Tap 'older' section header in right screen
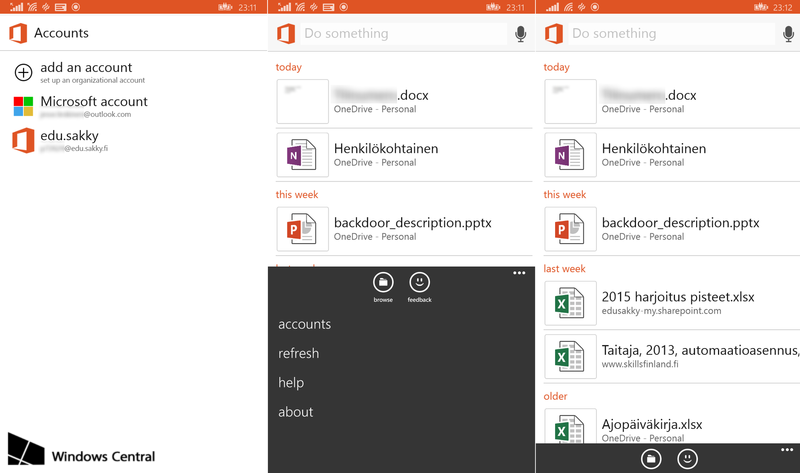This screenshot has height=473, width=800. pos(555,396)
